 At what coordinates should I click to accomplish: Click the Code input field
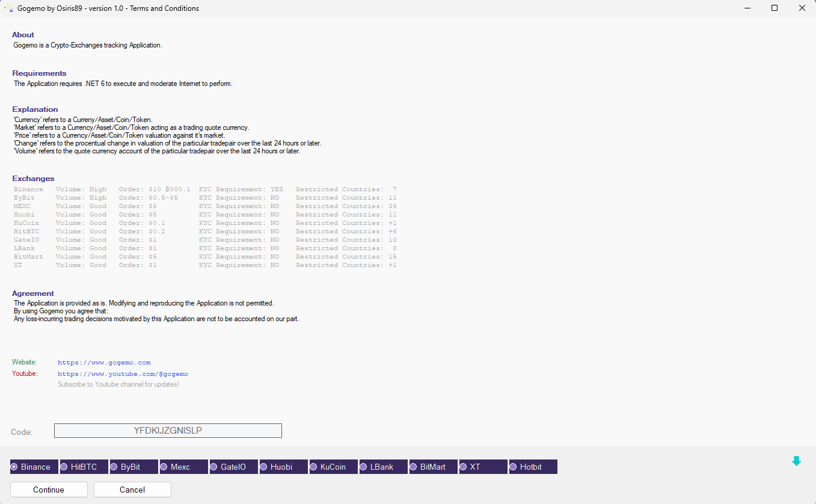click(168, 431)
